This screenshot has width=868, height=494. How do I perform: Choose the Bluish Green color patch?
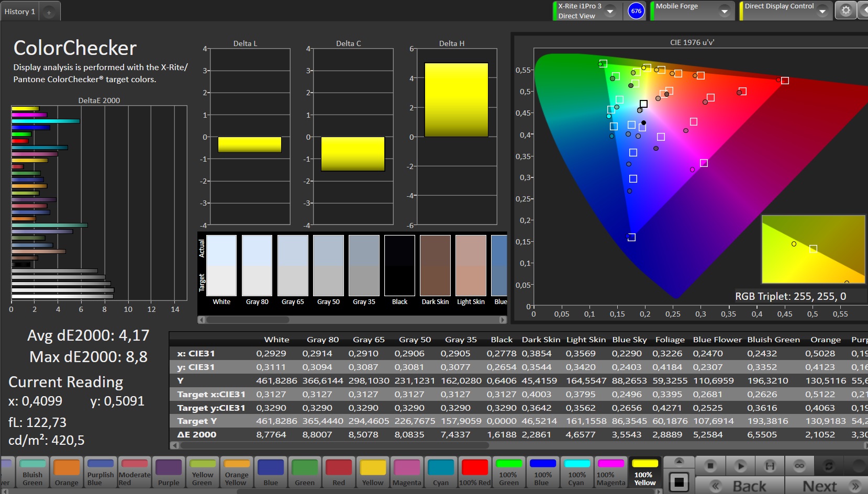(x=32, y=472)
